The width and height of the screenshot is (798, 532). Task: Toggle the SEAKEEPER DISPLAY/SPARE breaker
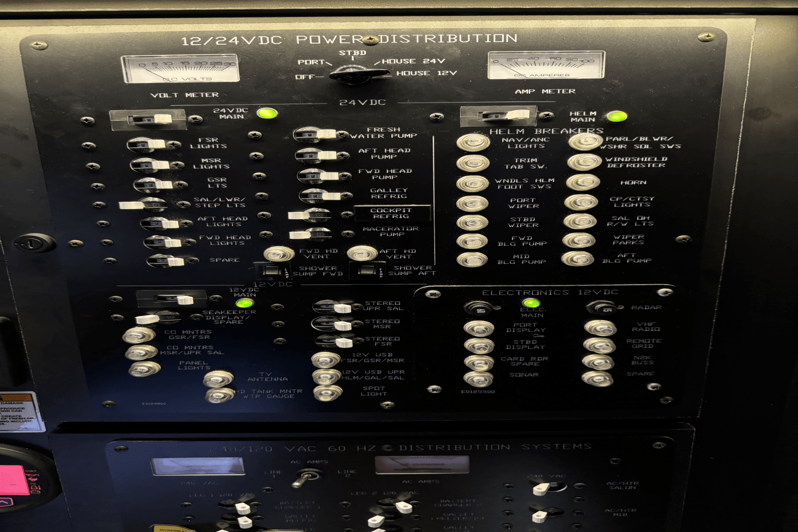pyautogui.click(x=159, y=318)
